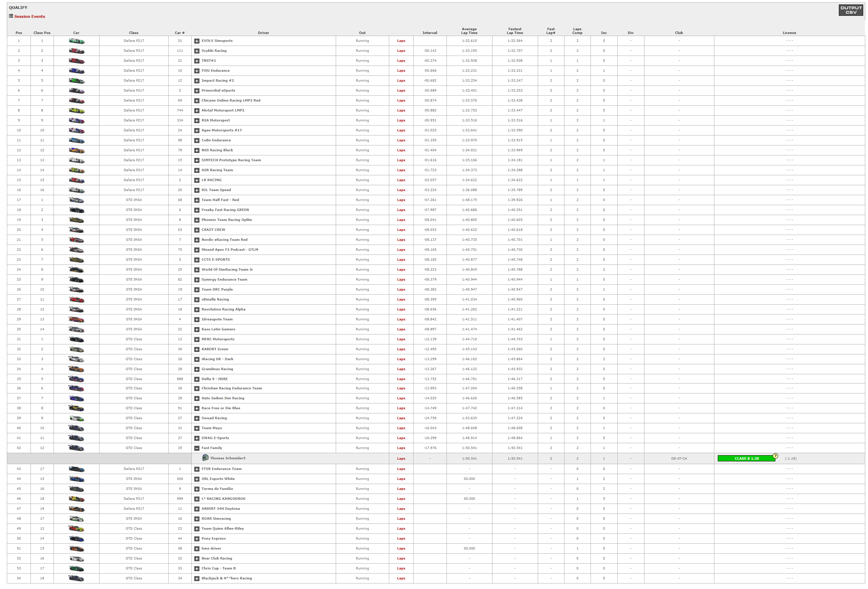Open Laps link for Thomas Schneider5
The height and width of the screenshot is (589, 868).
pos(401,459)
